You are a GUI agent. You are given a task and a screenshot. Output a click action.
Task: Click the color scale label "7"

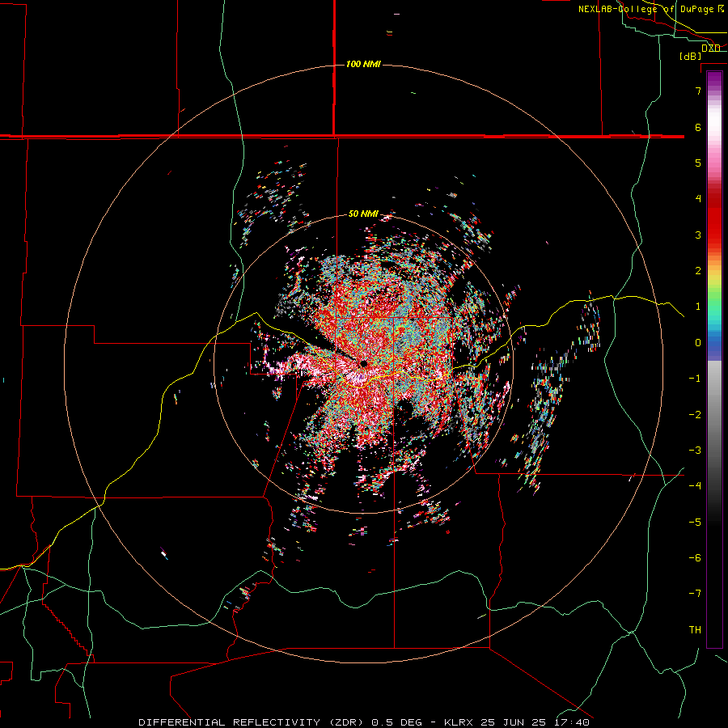coord(698,91)
